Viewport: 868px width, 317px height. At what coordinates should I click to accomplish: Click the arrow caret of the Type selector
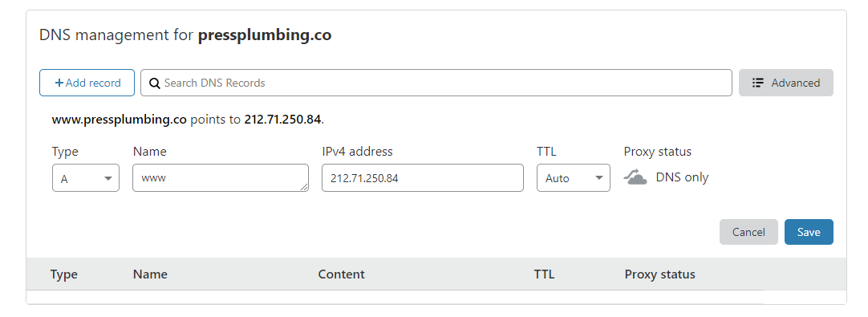pyautogui.click(x=108, y=178)
